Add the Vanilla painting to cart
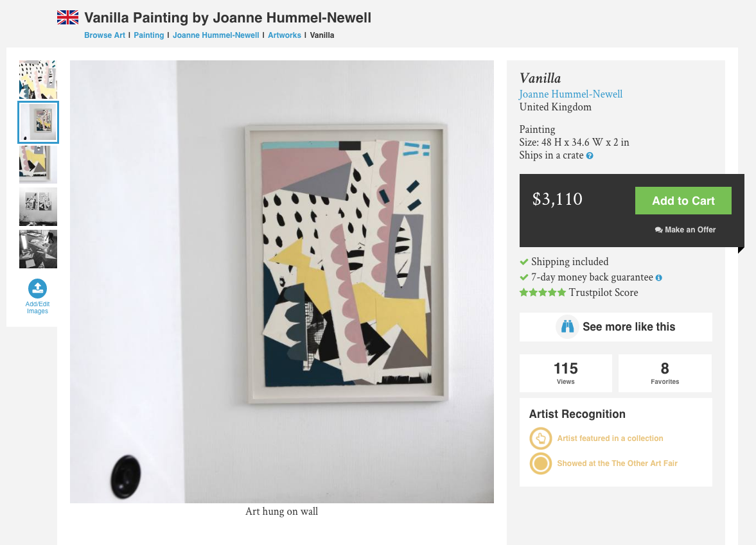The height and width of the screenshot is (545, 756). [683, 200]
